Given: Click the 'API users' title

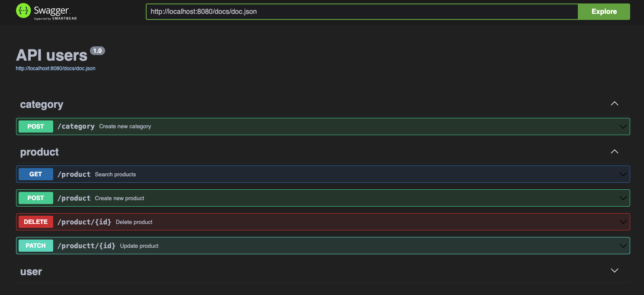Looking at the screenshot, I should click(x=51, y=55).
